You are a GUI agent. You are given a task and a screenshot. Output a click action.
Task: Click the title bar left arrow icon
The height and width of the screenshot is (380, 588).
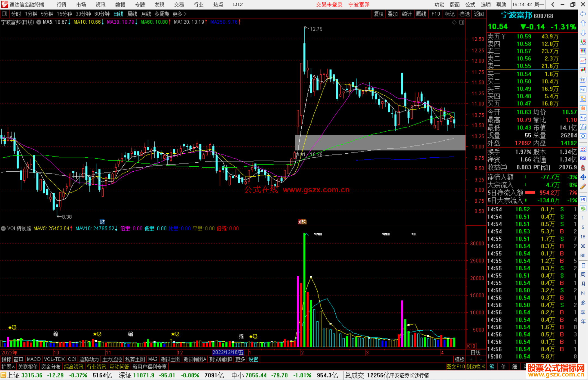(x=553, y=5)
